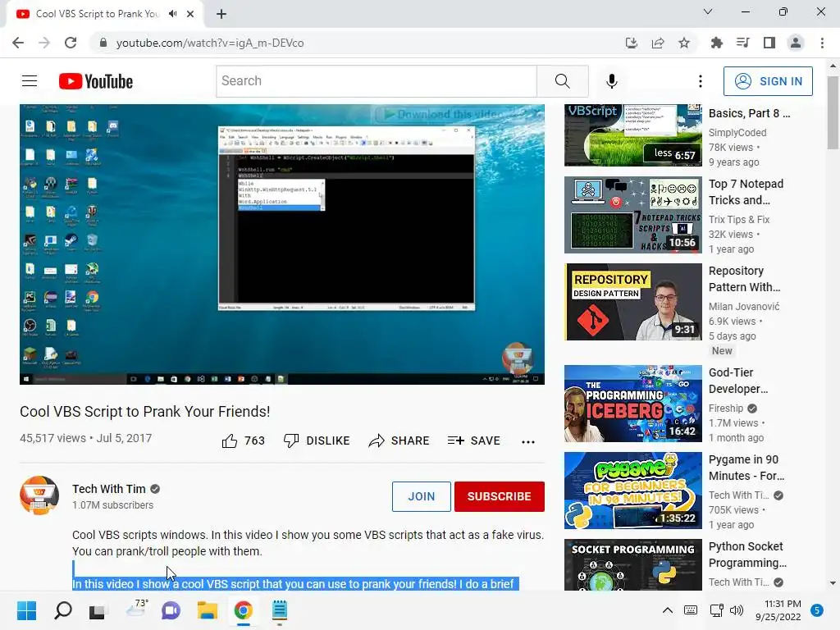Click Fireship channel name
The height and width of the screenshot is (630, 840).
pos(726,409)
